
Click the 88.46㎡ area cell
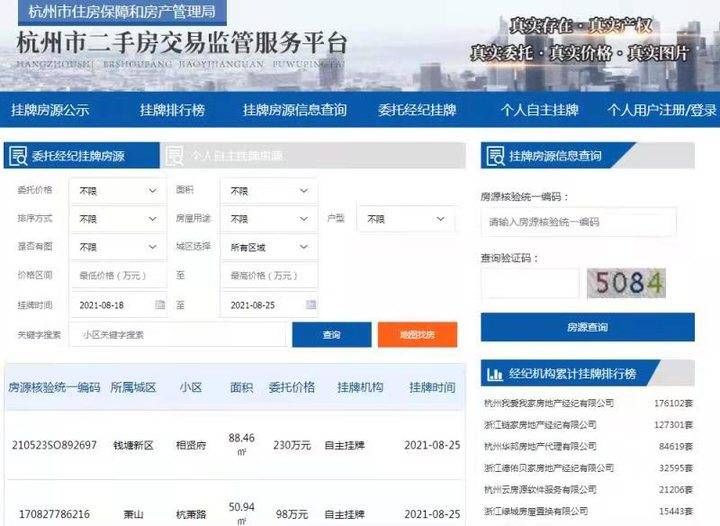242,445
